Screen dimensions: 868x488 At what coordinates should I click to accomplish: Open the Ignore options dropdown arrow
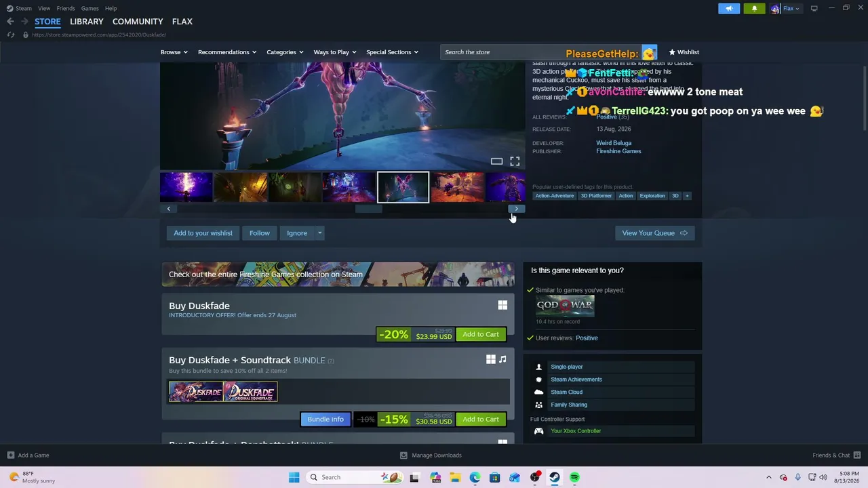319,233
